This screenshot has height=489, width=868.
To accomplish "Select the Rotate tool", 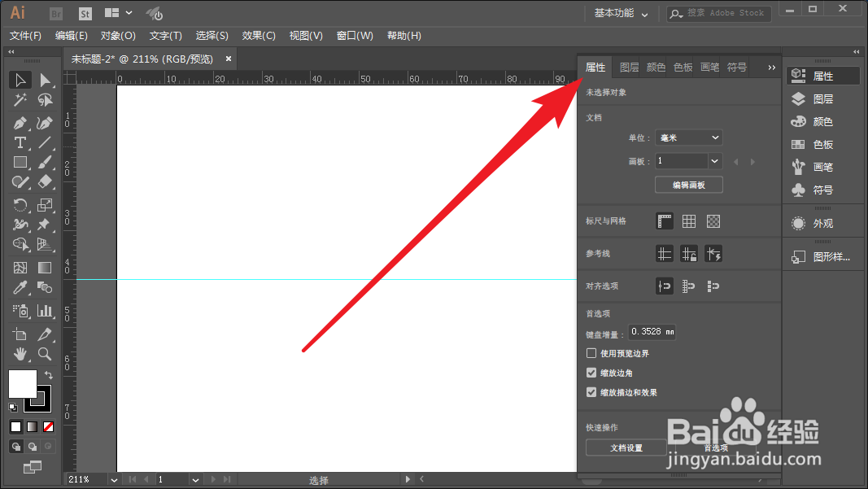I will pos(20,205).
